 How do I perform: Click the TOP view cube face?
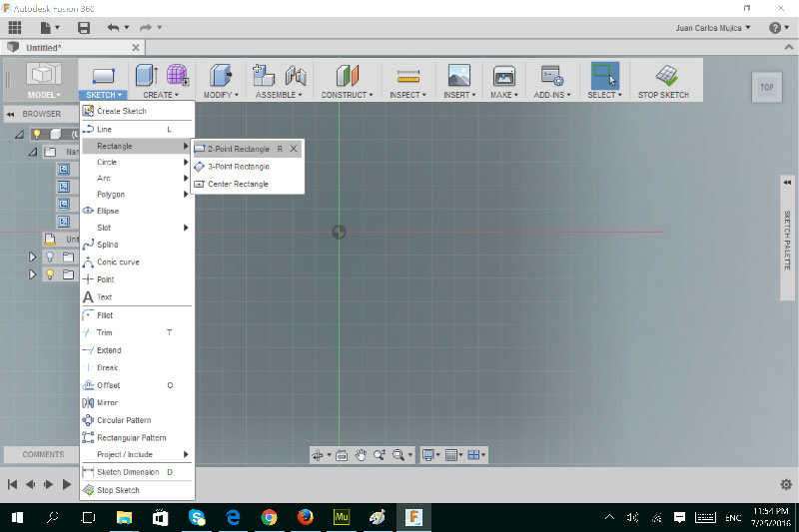(766, 88)
